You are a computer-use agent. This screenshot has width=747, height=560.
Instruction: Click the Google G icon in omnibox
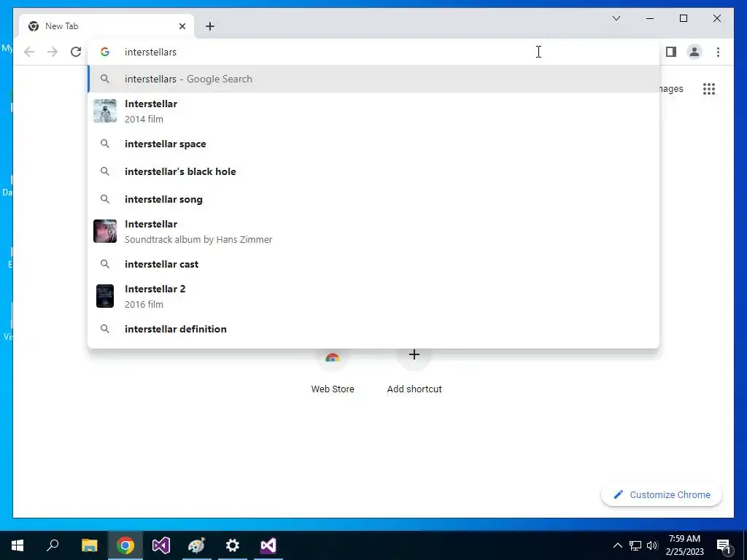(105, 52)
